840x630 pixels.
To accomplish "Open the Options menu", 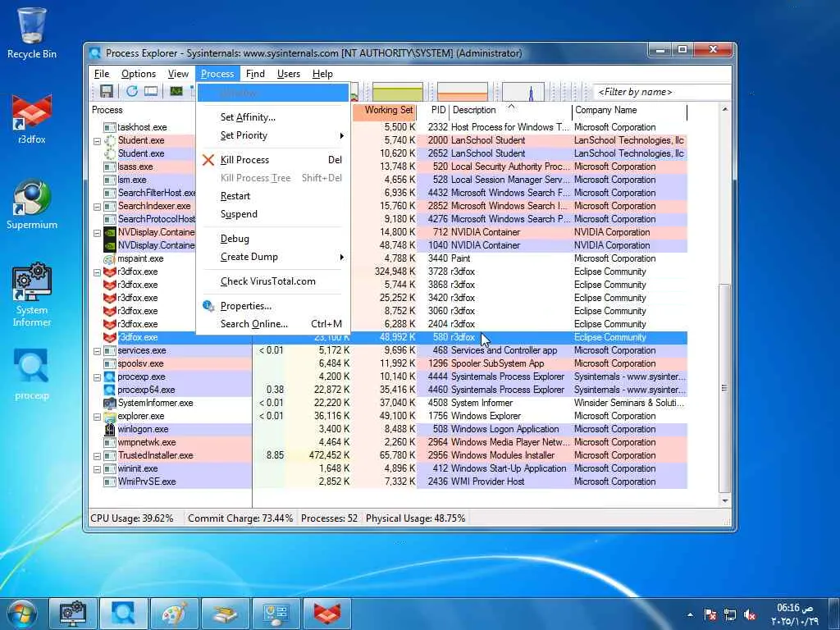I will coord(138,74).
